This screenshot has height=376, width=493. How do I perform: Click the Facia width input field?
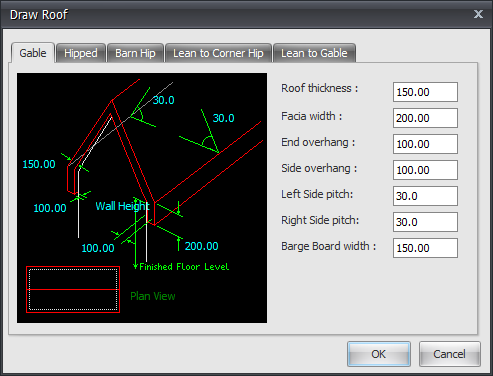(425, 118)
